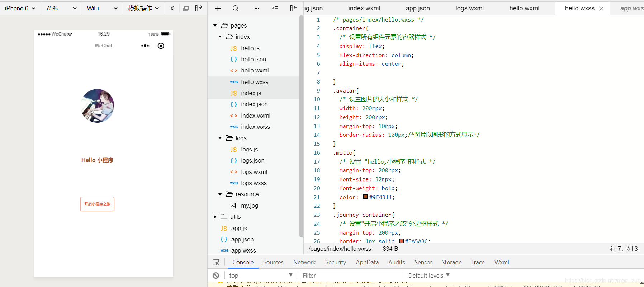Screen dimensions: 644x287
Task: Close the hello.wxss editor tab
Action: pyautogui.click(x=601, y=9)
